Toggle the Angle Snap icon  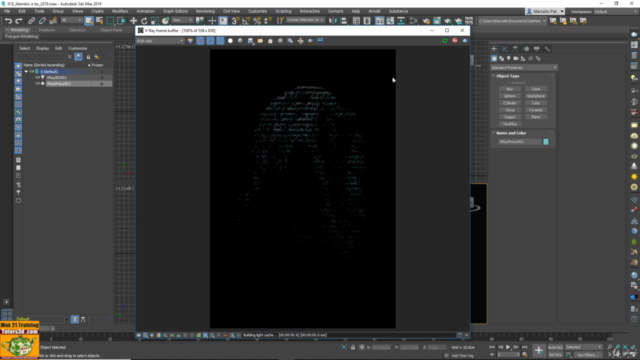click(246, 21)
